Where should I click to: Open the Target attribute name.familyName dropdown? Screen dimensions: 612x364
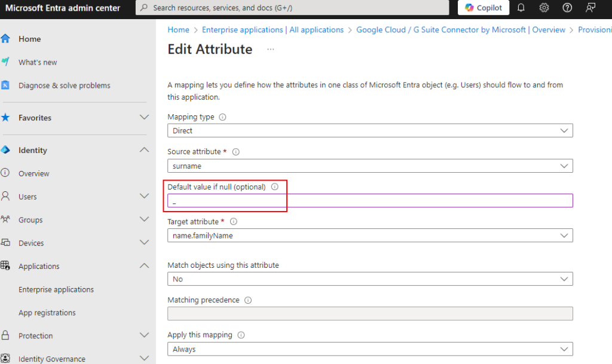point(370,235)
